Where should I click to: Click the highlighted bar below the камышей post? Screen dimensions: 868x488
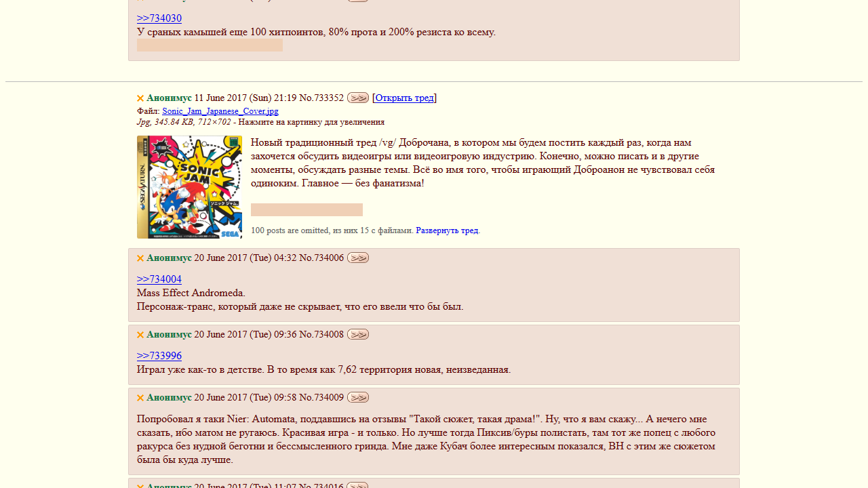point(210,45)
